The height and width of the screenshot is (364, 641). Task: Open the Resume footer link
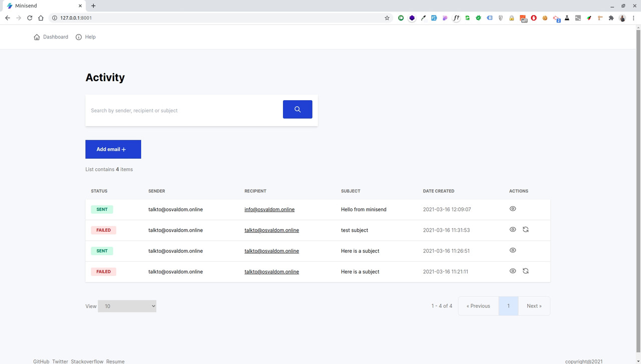(115, 361)
